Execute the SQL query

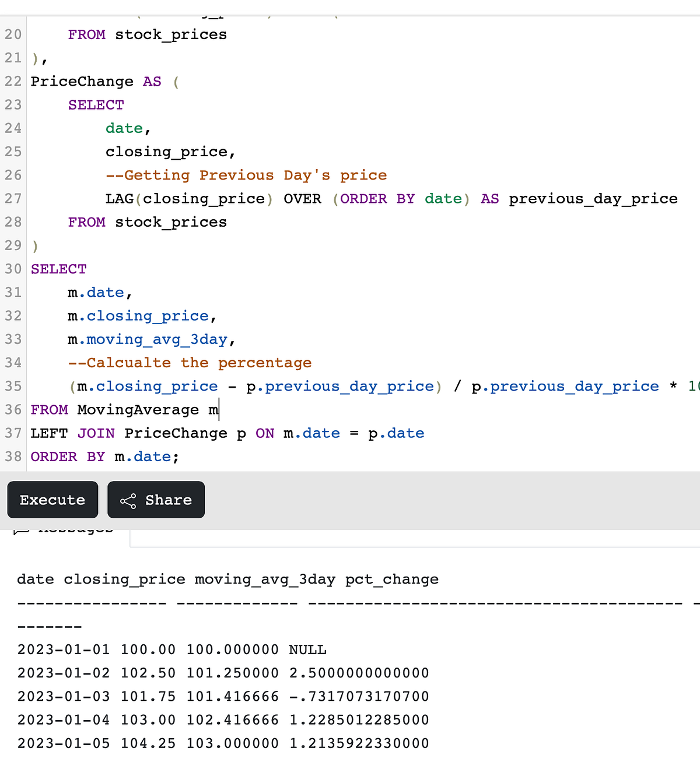click(52, 500)
